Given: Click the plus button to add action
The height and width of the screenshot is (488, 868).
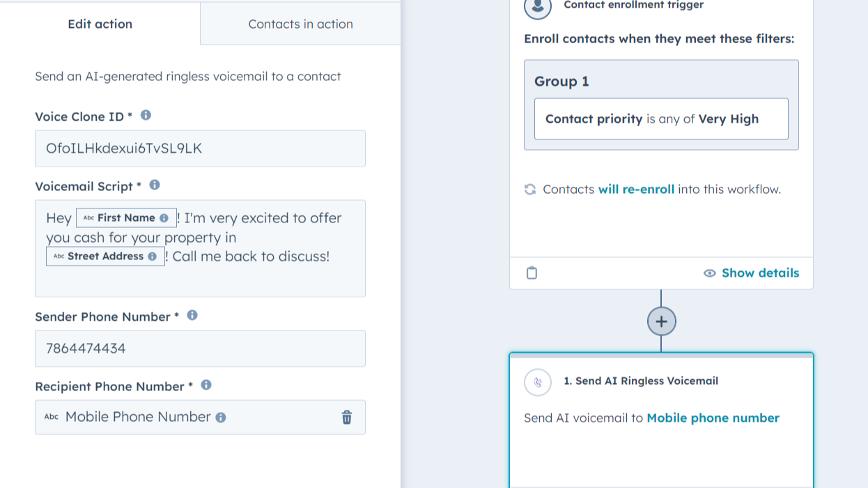Looking at the screenshot, I should 661,321.
